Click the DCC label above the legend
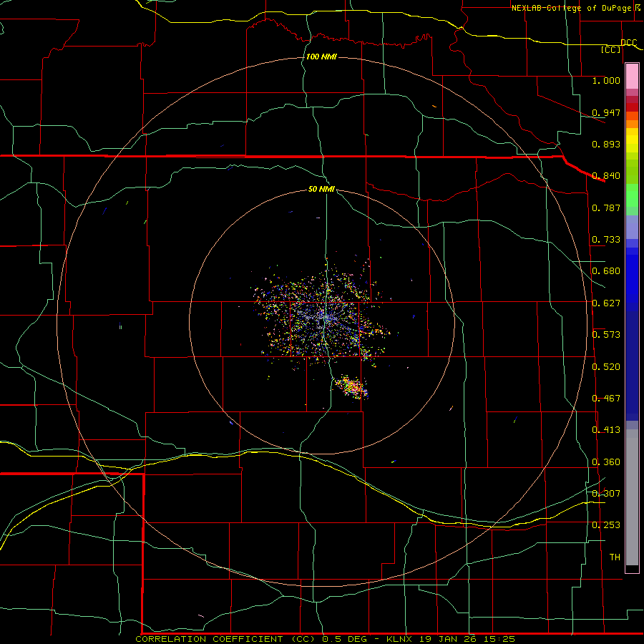Screen dimensions: 644x644 click(x=629, y=43)
